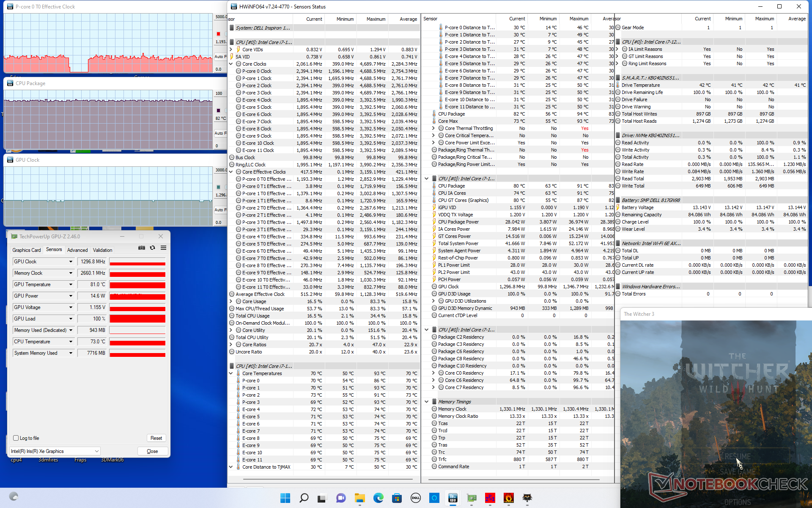The width and height of the screenshot is (812, 508).
Task: Click red color swatch on P-core graph
Action: click(218, 34)
